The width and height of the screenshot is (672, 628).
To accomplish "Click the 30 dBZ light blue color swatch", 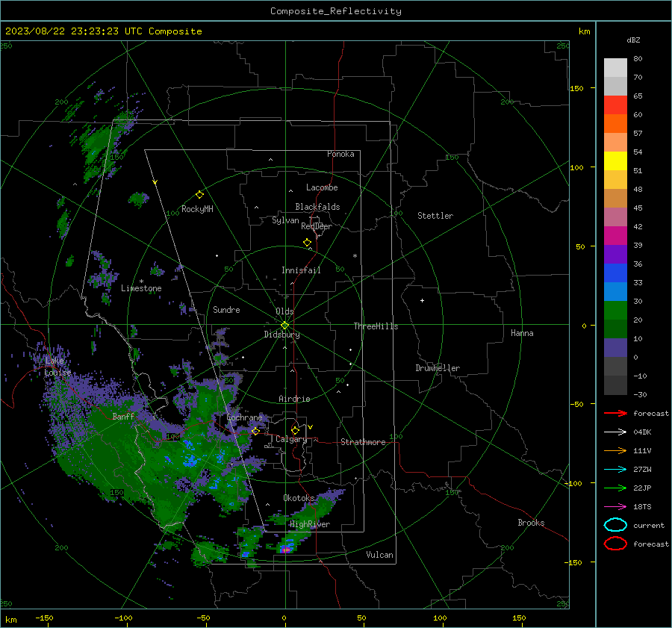I will click(x=615, y=291).
